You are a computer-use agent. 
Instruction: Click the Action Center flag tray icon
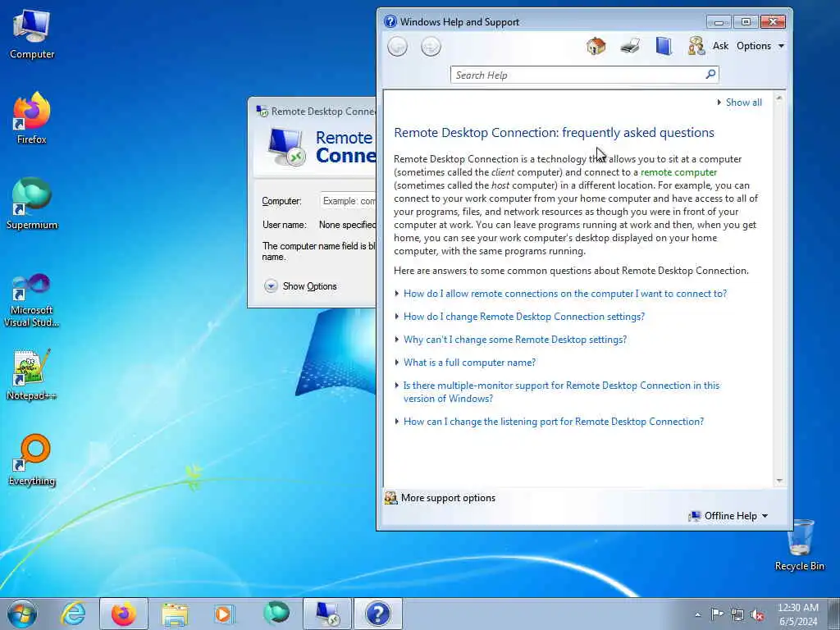(x=717, y=614)
